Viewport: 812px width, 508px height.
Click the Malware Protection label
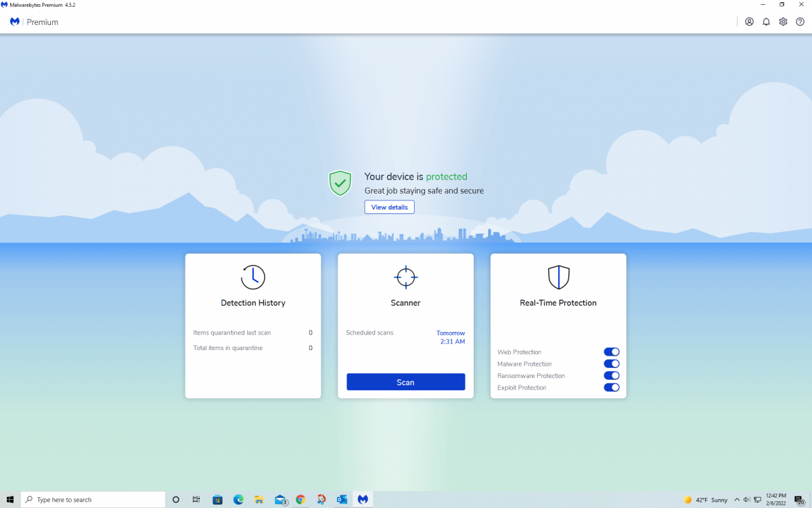(x=524, y=364)
